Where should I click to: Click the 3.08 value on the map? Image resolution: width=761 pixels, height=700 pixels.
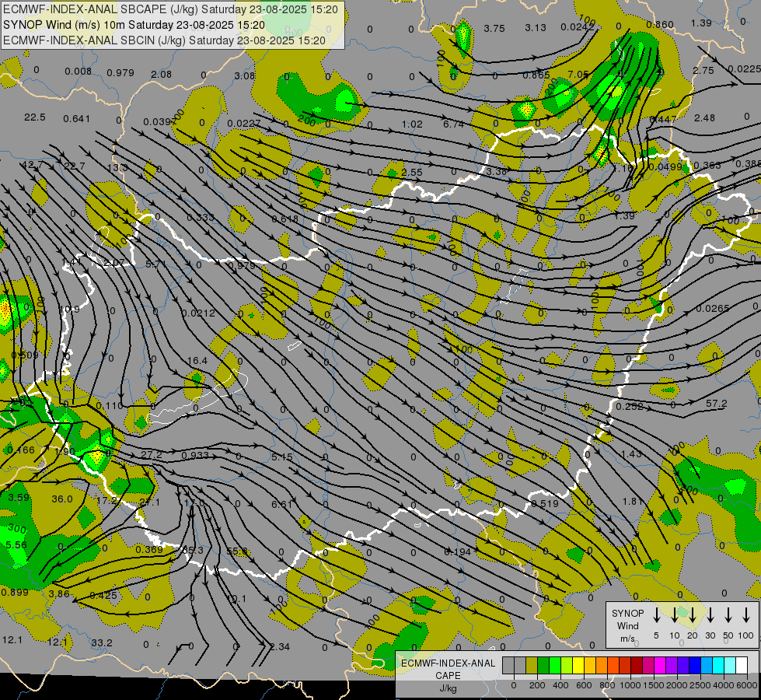[x=245, y=75]
